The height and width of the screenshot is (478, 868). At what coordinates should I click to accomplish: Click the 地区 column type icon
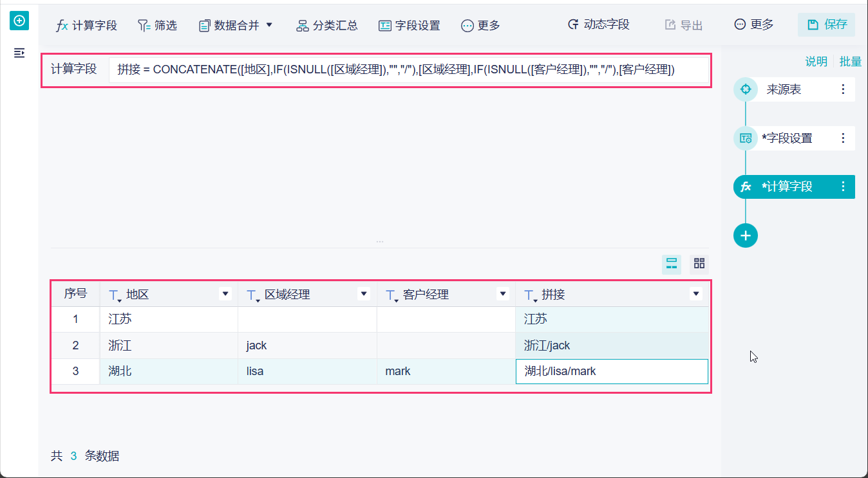[x=115, y=295]
